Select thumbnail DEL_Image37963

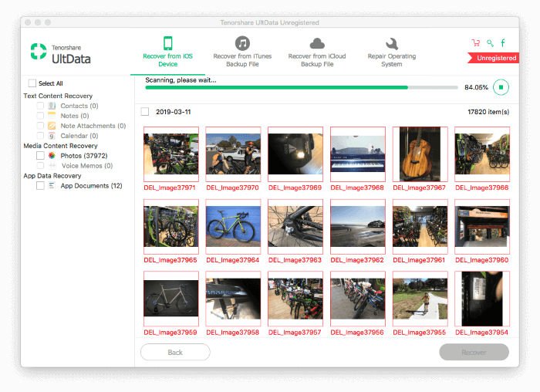[x=295, y=227]
